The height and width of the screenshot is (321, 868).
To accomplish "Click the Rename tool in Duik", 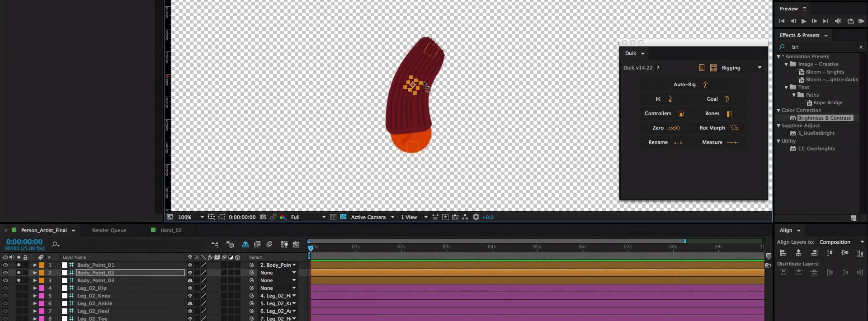I will click(x=665, y=142).
